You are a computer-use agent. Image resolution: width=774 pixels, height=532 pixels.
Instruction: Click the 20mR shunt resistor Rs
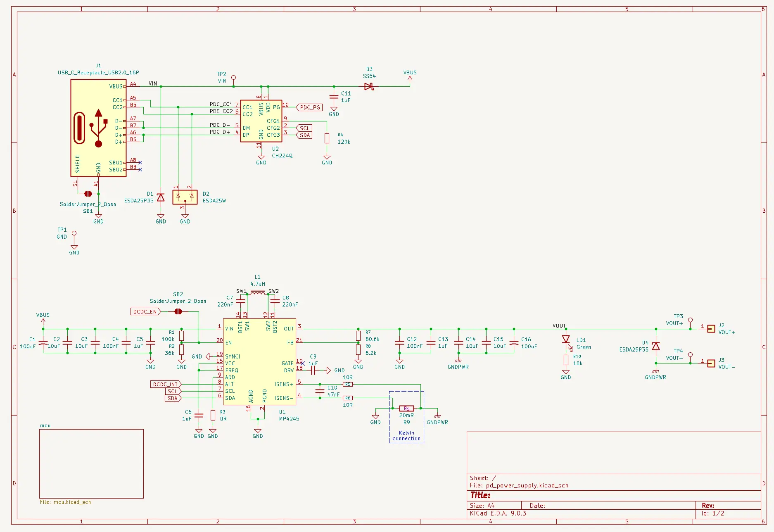[406, 408]
